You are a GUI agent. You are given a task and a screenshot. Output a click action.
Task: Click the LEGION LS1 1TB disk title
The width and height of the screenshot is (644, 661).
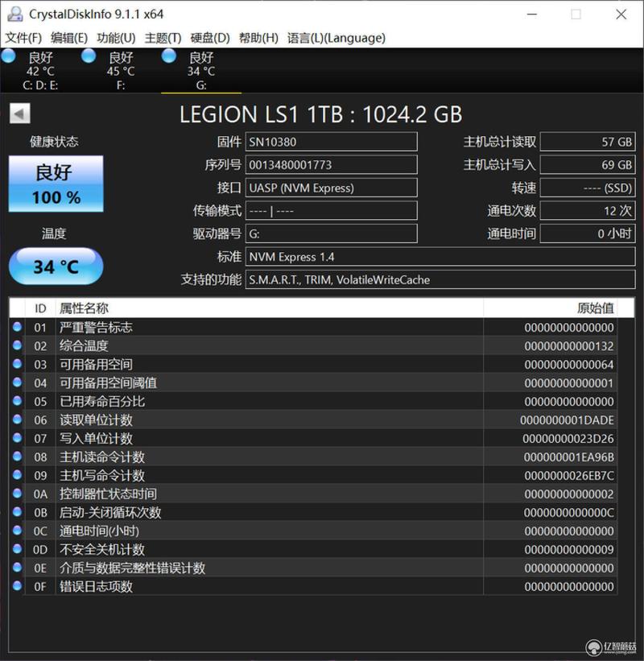tap(320, 114)
